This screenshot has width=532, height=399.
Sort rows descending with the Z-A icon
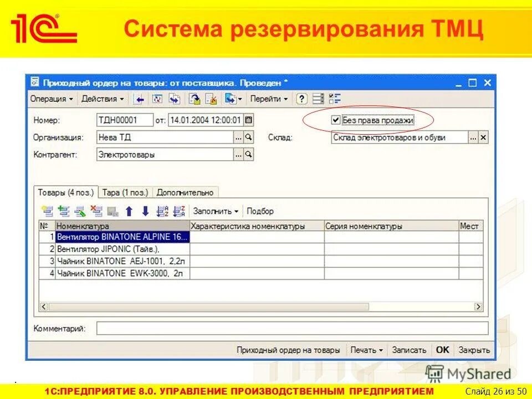(x=179, y=211)
